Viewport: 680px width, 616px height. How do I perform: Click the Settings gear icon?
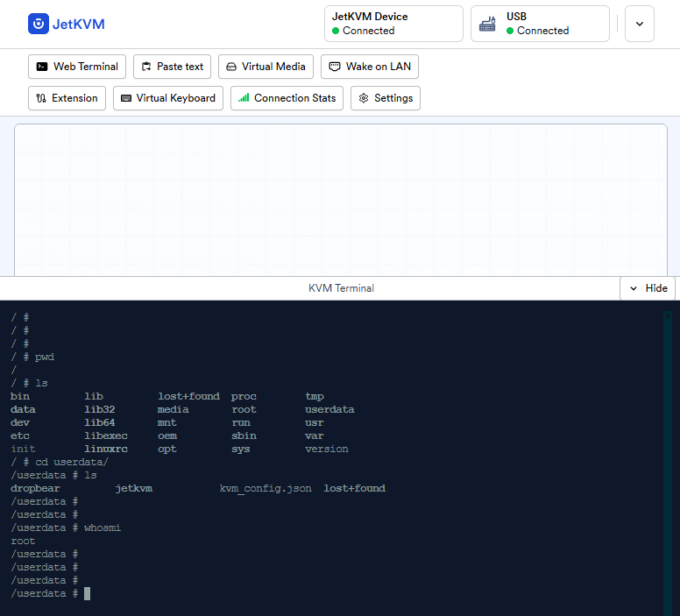364,98
